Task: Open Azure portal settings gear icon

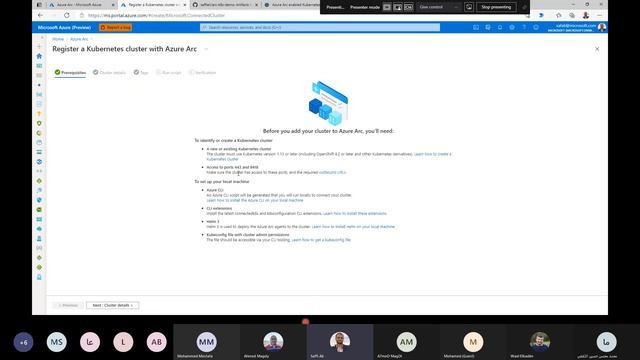Action: click(512, 27)
